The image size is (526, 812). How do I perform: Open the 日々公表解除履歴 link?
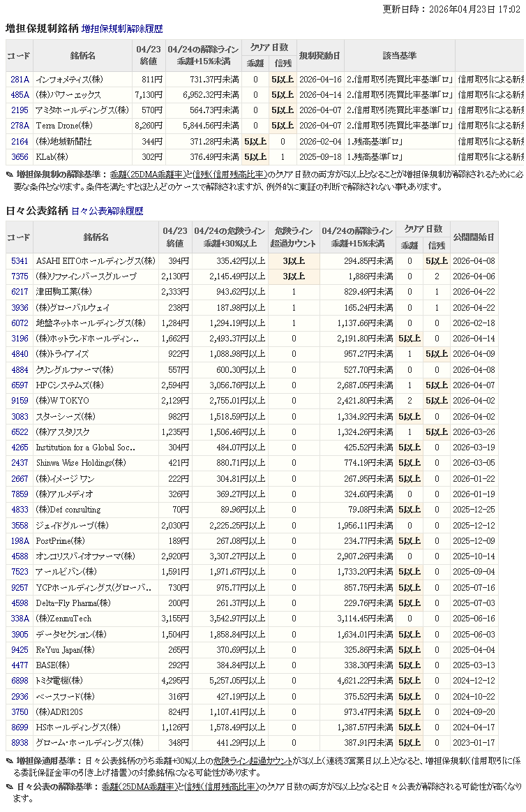pyautogui.click(x=107, y=211)
